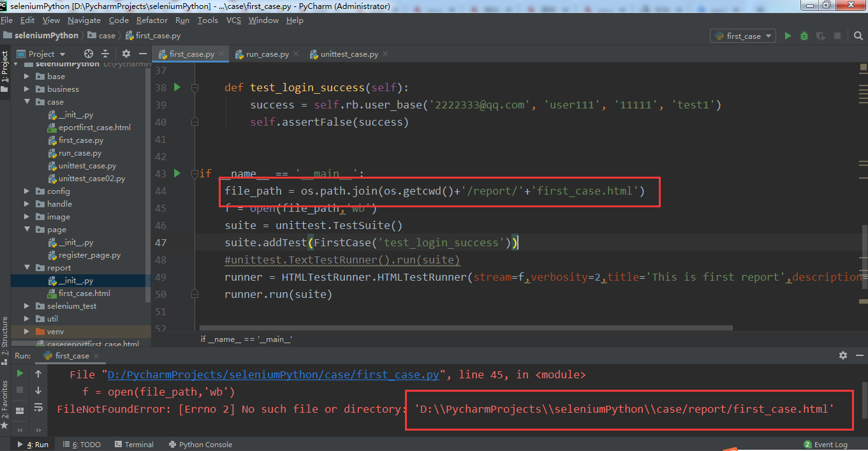
Task: Expand the config folder in tree
Action: [x=27, y=191]
